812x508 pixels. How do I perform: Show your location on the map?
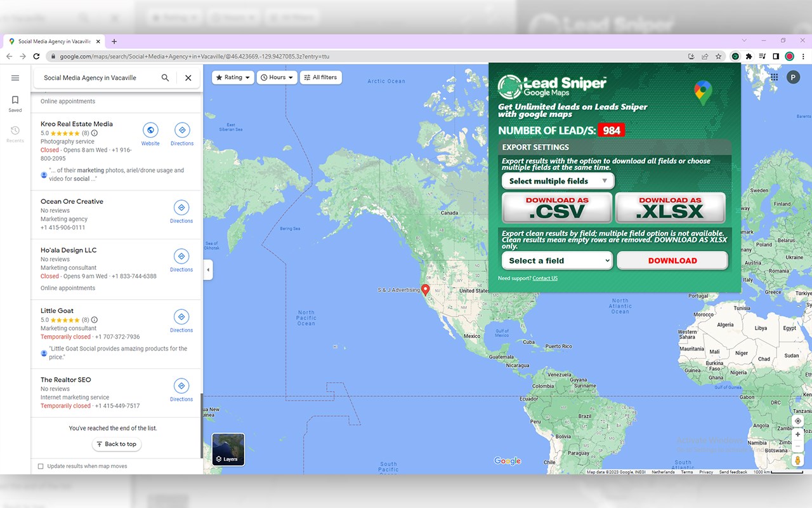798,421
